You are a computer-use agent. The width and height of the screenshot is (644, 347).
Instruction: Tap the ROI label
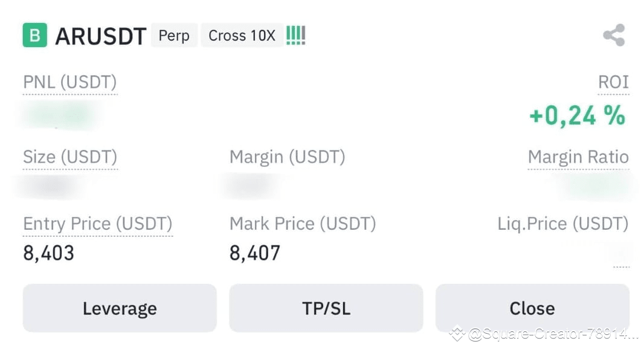click(x=613, y=82)
